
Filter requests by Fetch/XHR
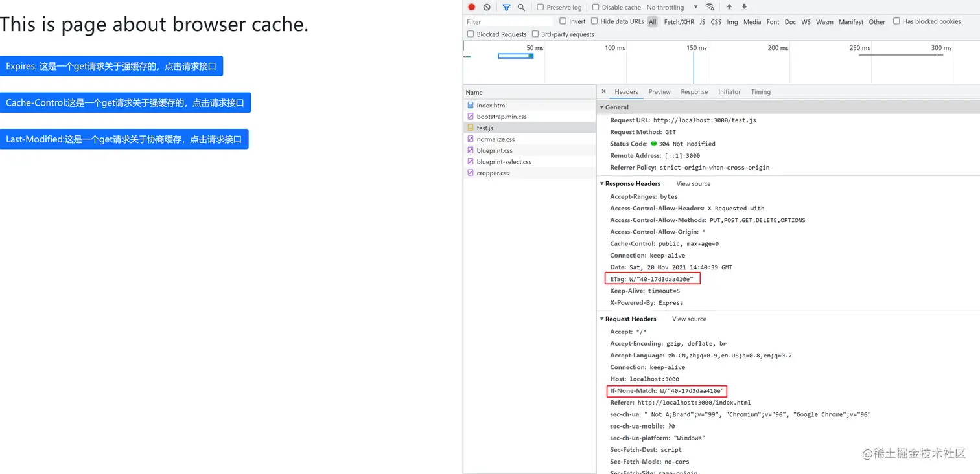coord(679,22)
